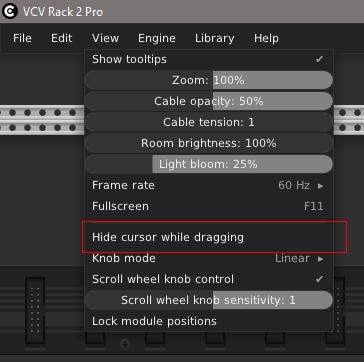Toggle Lock module positions
The image size is (364, 362).
(209, 321)
